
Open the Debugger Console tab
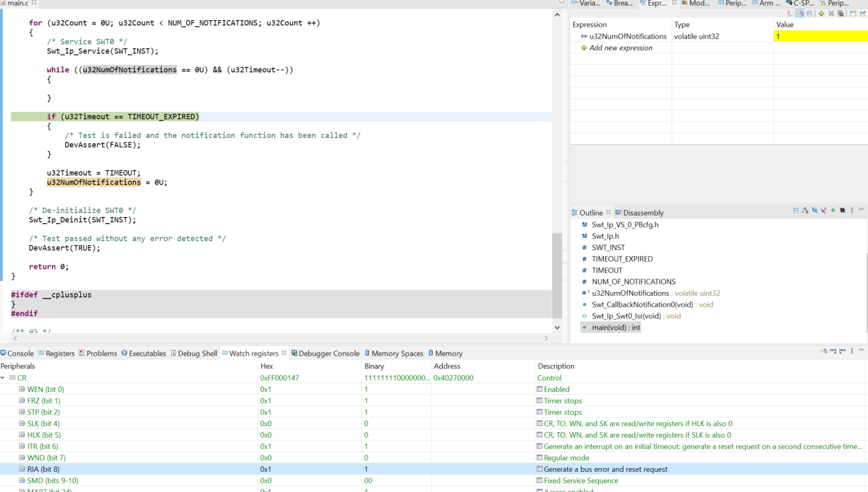tap(325, 353)
